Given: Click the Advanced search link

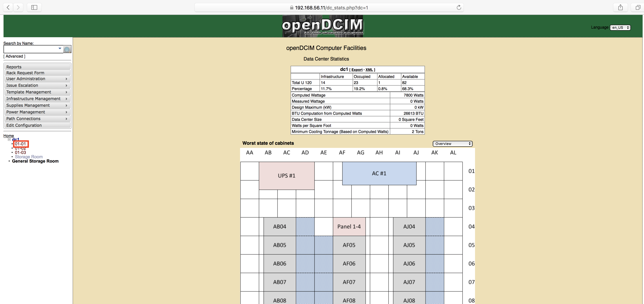Looking at the screenshot, I should pos(14,56).
